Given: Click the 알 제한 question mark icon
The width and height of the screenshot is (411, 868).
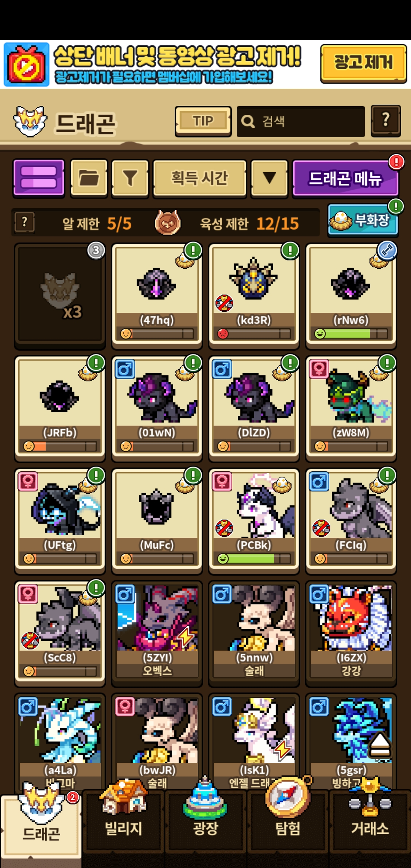Looking at the screenshot, I should 25,222.
